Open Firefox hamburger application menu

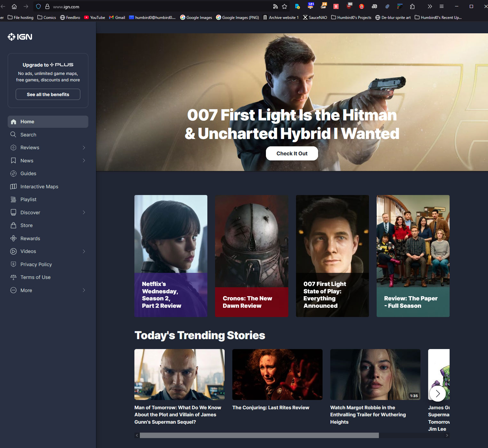tap(442, 6)
